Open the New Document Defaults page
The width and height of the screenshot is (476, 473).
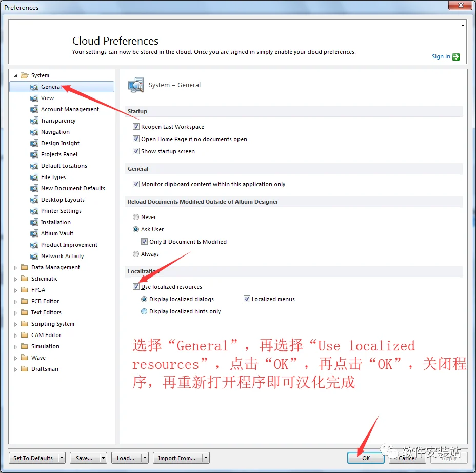[x=73, y=188]
